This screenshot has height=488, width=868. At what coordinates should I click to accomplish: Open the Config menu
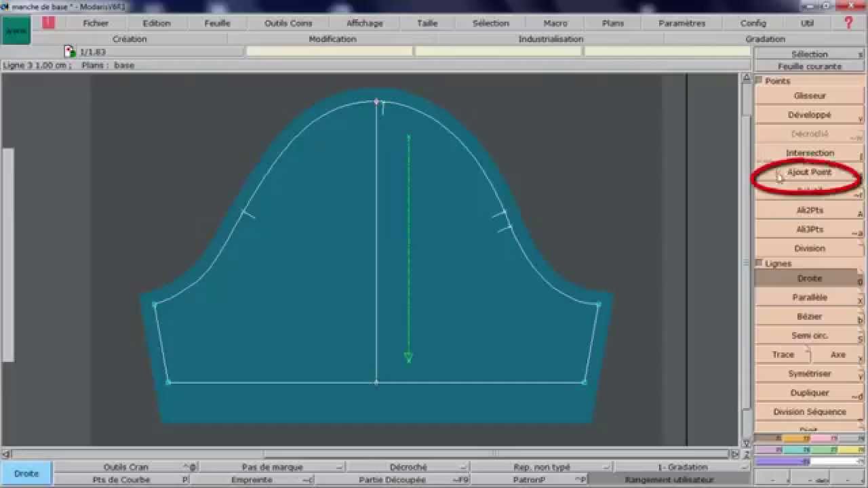pos(753,23)
